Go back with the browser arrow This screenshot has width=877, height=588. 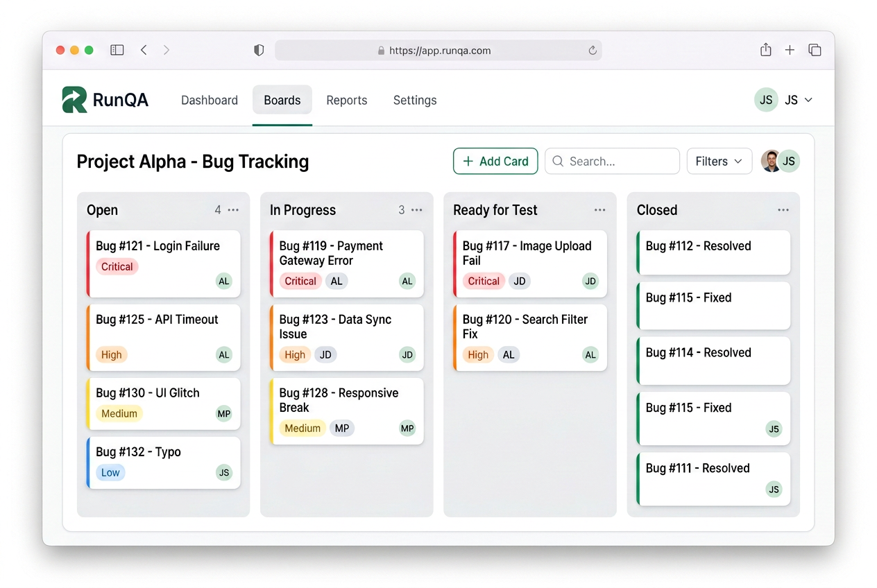(144, 50)
